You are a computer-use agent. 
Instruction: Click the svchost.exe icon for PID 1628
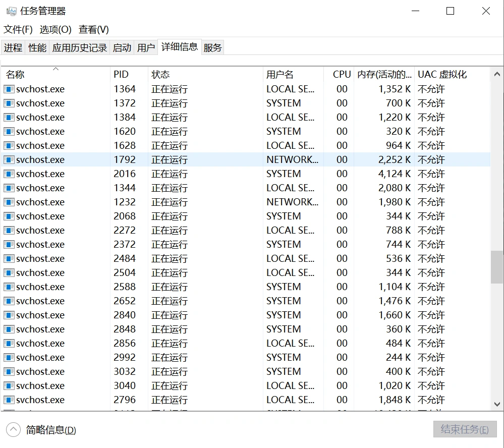point(9,146)
